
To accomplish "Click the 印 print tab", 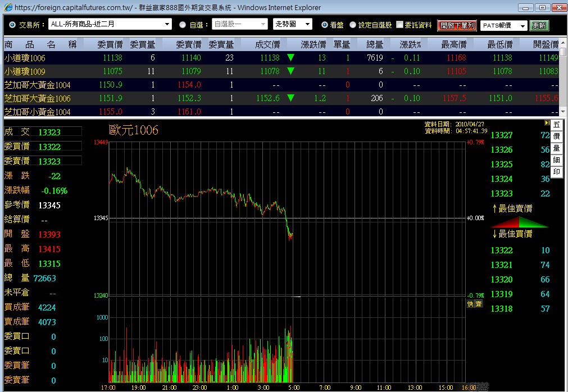I will (556, 171).
